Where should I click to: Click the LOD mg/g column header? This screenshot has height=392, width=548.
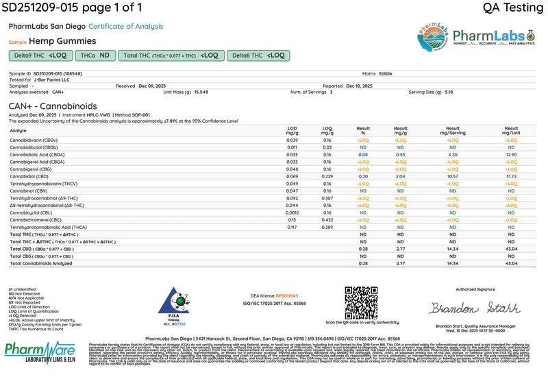292,131
